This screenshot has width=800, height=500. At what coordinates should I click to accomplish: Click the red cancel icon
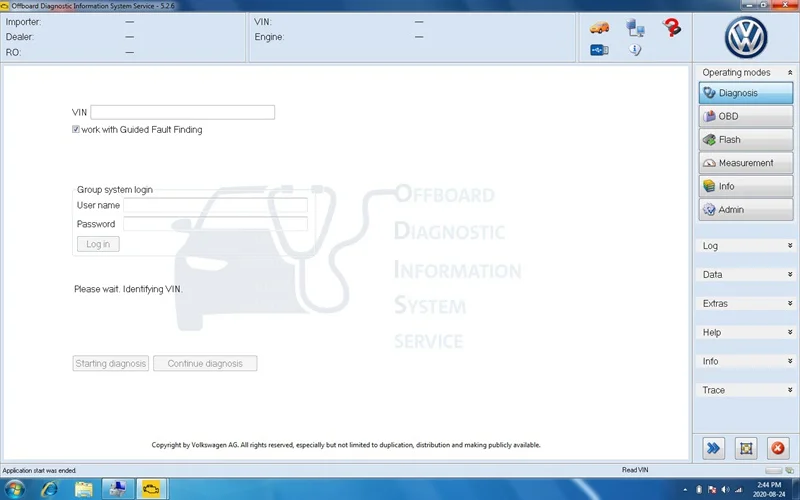778,448
